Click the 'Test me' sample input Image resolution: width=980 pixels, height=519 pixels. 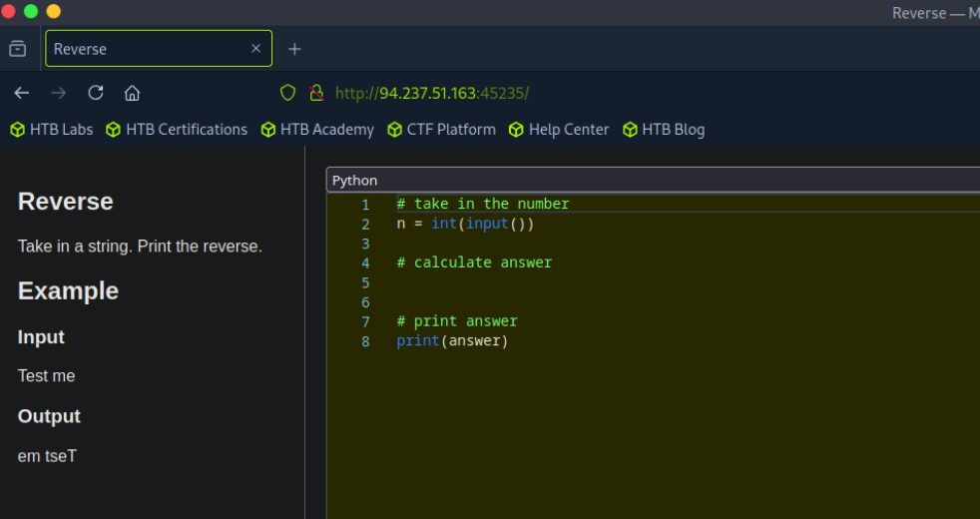pos(46,376)
